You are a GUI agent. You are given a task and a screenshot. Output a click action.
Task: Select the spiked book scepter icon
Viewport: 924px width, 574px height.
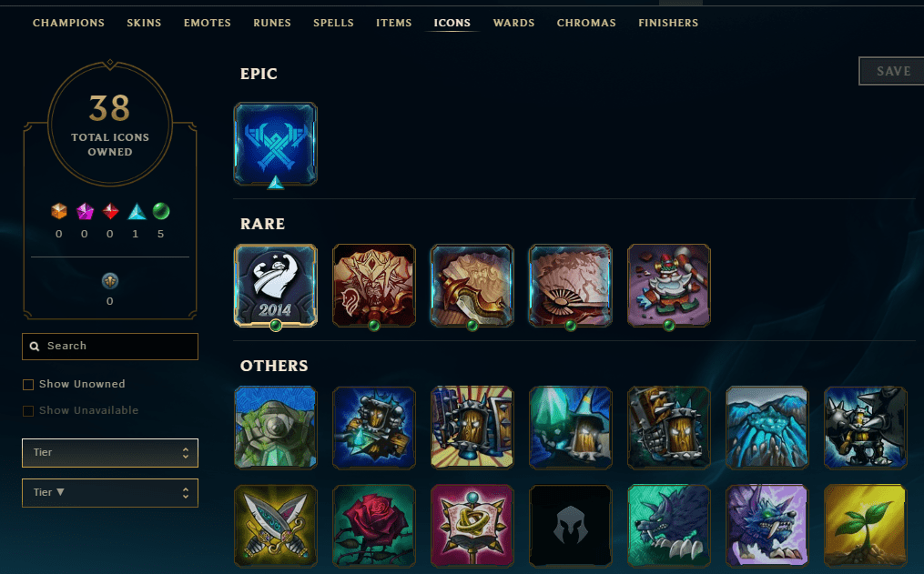coord(472,526)
